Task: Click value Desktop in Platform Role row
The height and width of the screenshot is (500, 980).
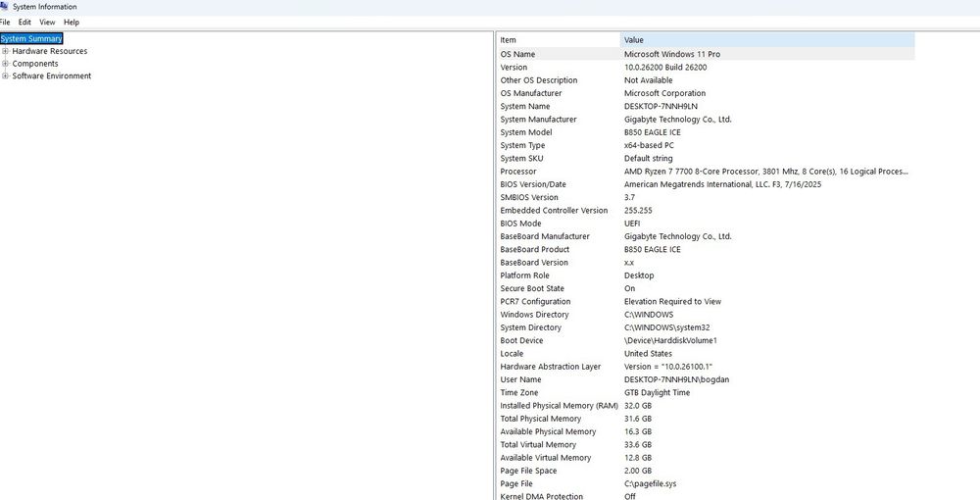Action: click(x=639, y=275)
